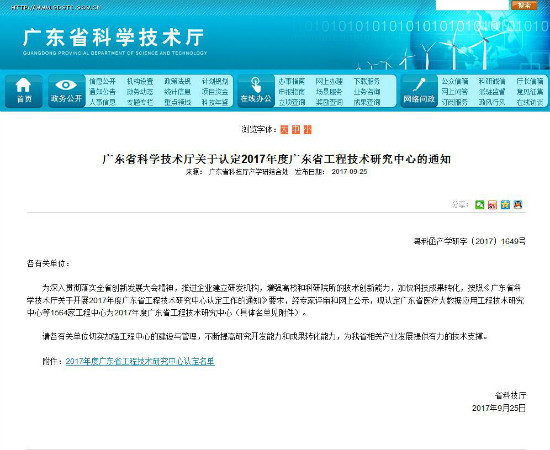Click the signature date 2017年9月25日
Image resolution: width=550 pixels, height=450 pixels.
499,408
